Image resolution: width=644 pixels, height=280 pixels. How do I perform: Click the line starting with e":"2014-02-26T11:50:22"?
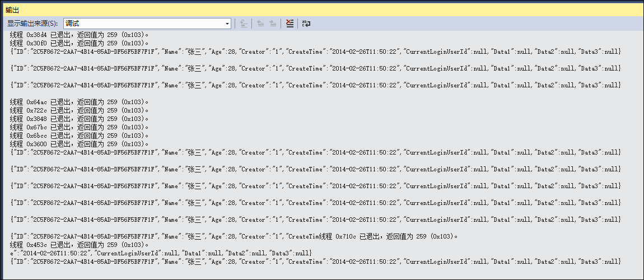click(161, 253)
